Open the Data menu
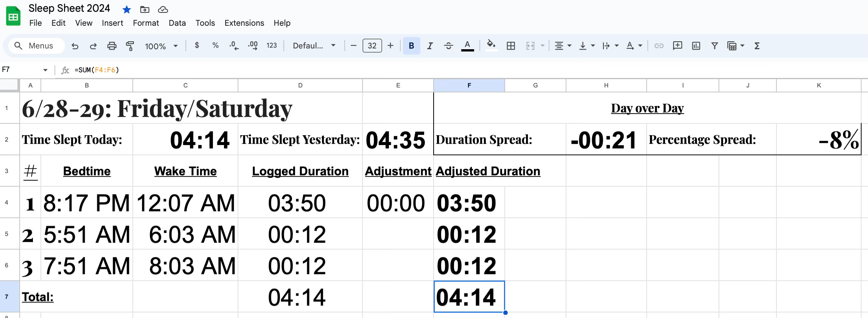The width and height of the screenshot is (868, 318). [x=177, y=23]
